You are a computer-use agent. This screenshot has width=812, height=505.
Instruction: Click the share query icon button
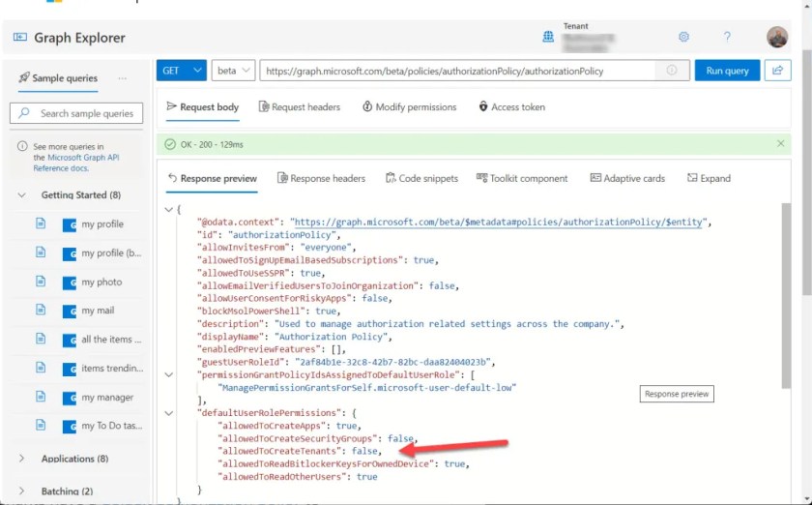pos(777,71)
